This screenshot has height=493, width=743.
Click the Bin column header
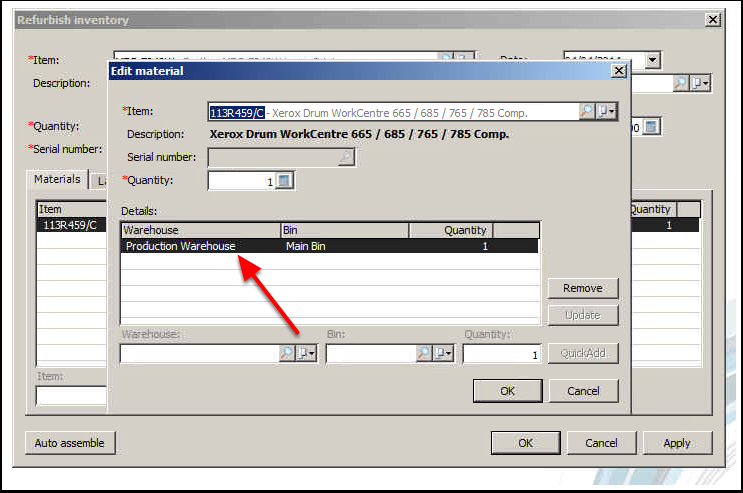tap(344, 230)
